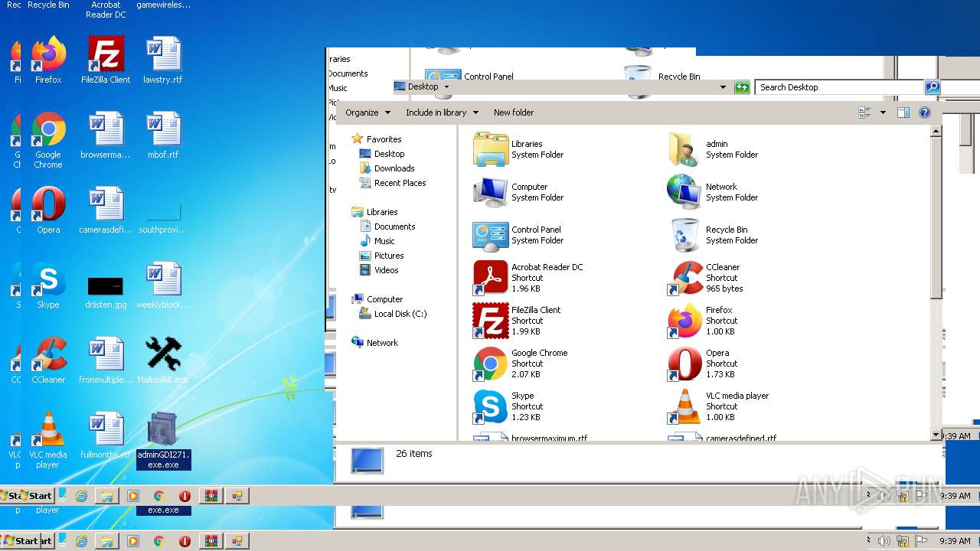Change your view icon in Explorer toolbar
Screen dimensions: 980x551
865,112
